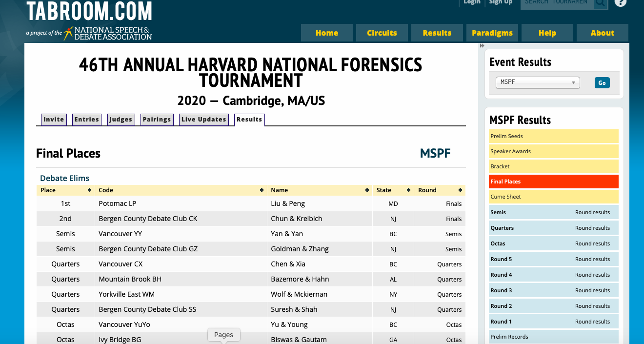Open Paradigms in the top navigation
This screenshot has height=344, width=644.
coord(492,33)
